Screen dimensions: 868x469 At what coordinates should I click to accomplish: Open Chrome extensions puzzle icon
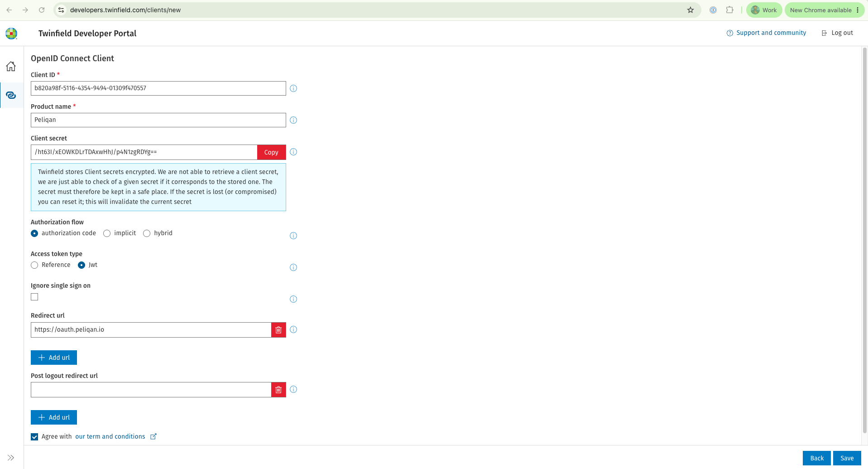729,10
